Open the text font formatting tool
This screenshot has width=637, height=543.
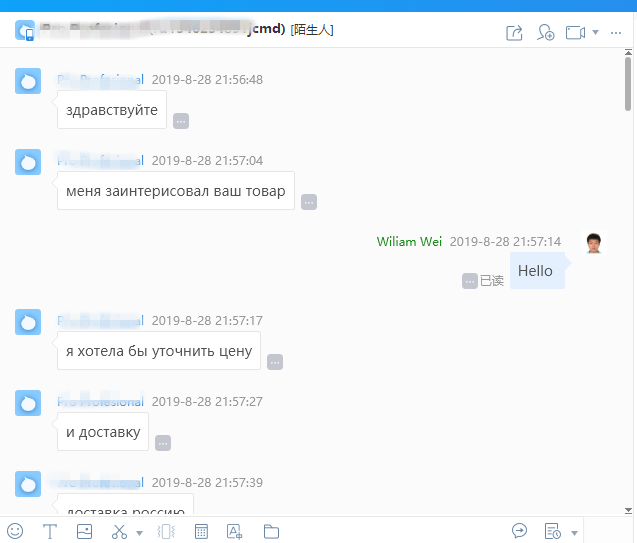(x=50, y=531)
